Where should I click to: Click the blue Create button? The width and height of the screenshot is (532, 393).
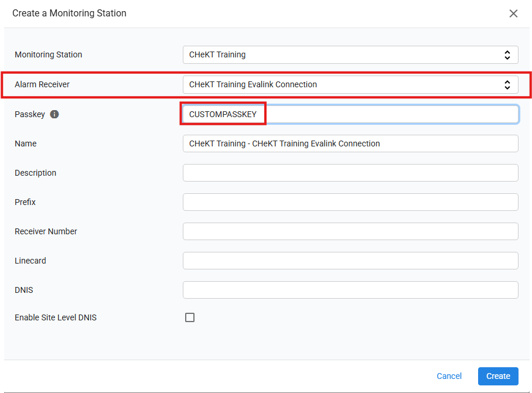(x=498, y=376)
